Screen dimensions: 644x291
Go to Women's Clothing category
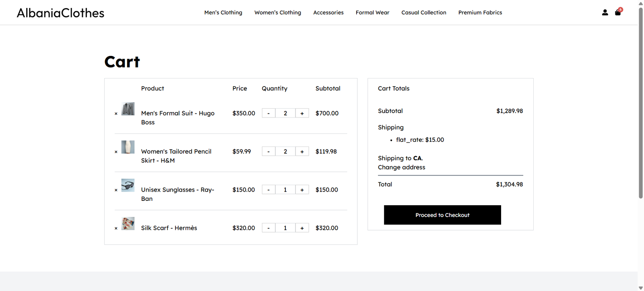(x=277, y=12)
